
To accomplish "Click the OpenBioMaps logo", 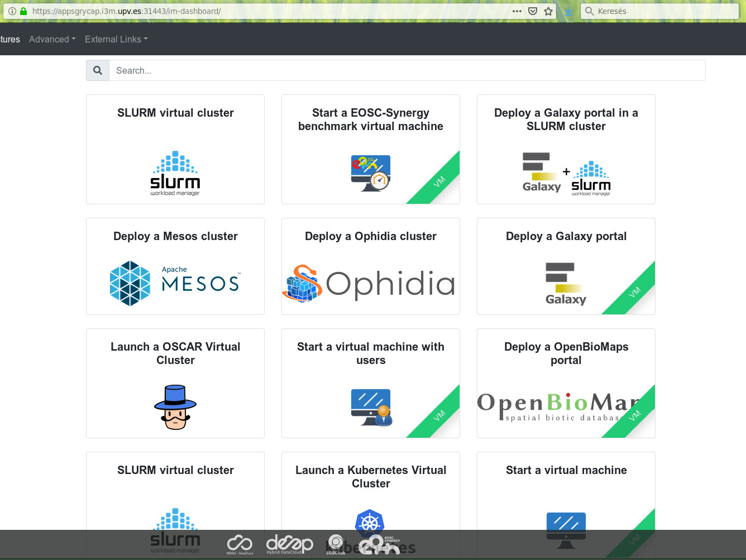I will tap(558, 406).
